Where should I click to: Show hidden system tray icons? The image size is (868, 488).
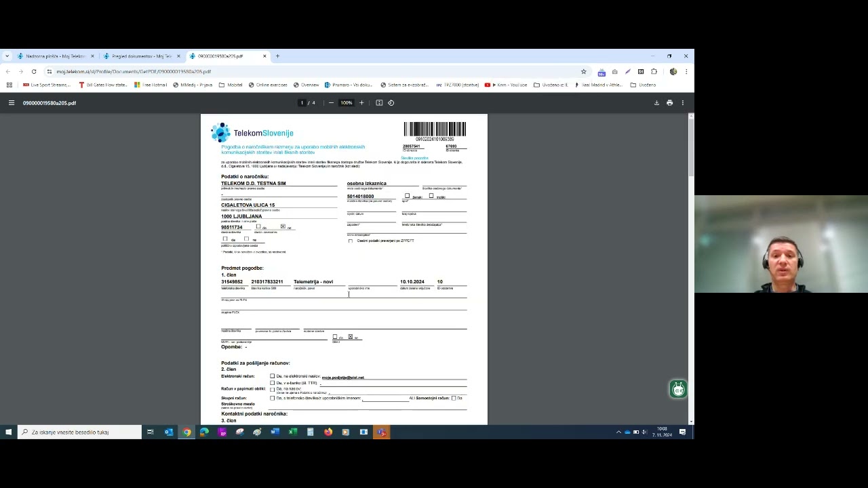618,432
